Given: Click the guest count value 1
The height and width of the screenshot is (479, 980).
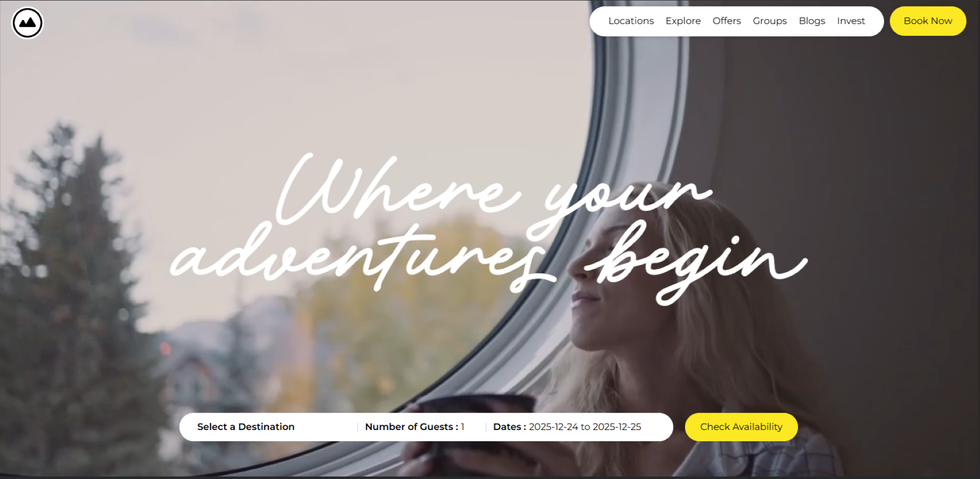Looking at the screenshot, I should point(462,427).
